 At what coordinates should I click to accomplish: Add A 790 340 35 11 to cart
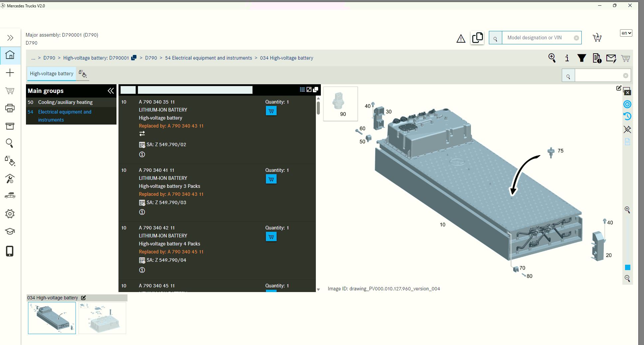coord(271,111)
